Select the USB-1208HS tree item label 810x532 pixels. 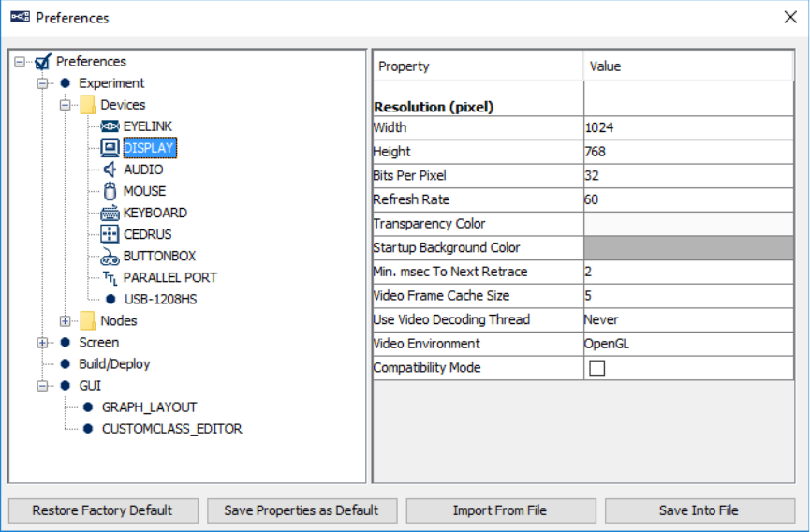pyautogui.click(x=161, y=300)
